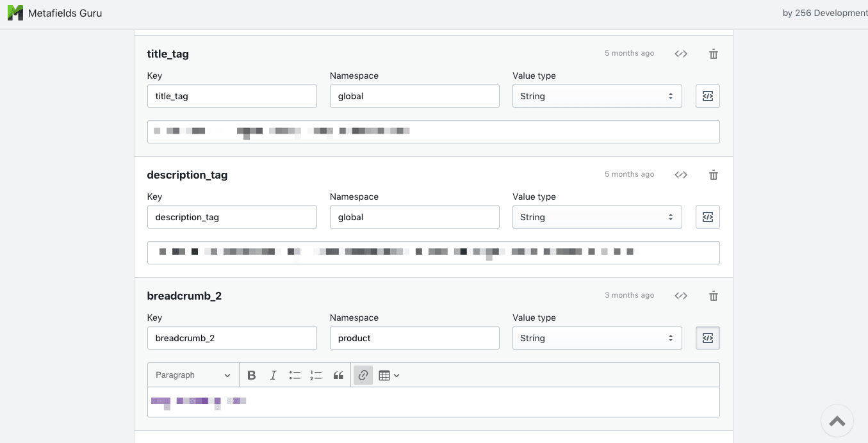Open the insert table dropdown
The height and width of the screenshot is (443, 868).
(x=389, y=375)
